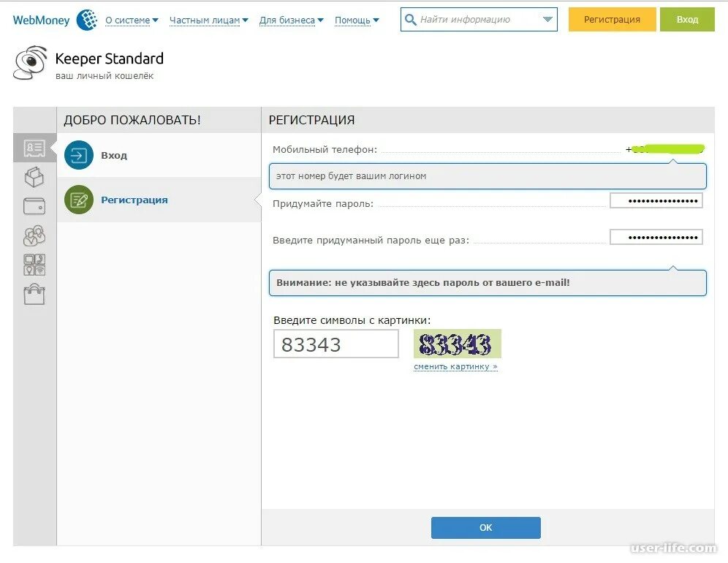
Task: Click the Keeper Standard title text
Action: (109, 58)
